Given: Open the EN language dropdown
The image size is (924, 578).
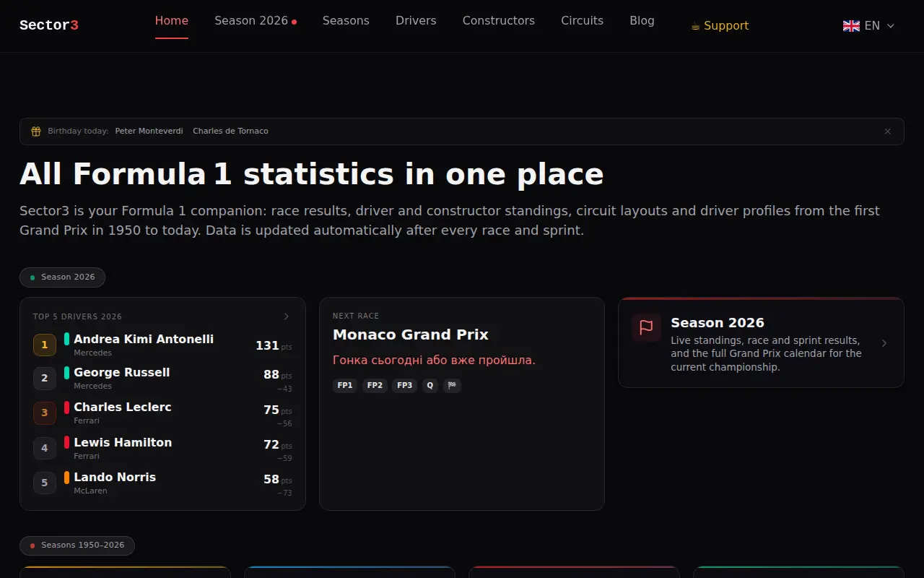Looking at the screenshot, I should [x=869, y=26].
